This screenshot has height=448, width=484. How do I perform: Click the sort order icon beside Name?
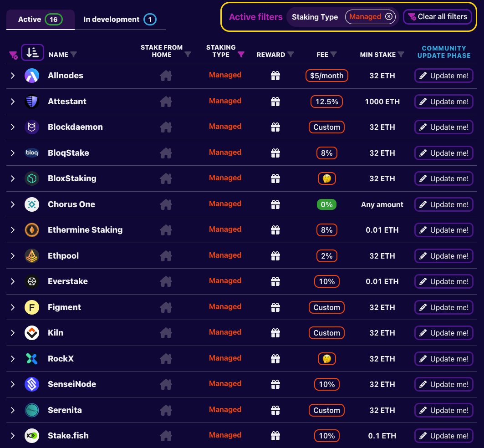tap(32, 52)
